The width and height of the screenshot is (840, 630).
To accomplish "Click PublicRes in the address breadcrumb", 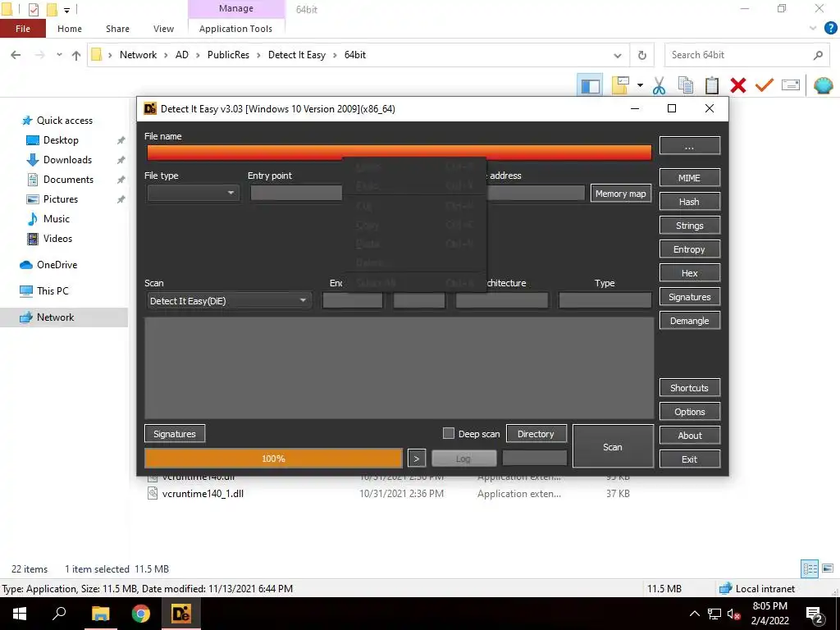I will tap(228, 55).
